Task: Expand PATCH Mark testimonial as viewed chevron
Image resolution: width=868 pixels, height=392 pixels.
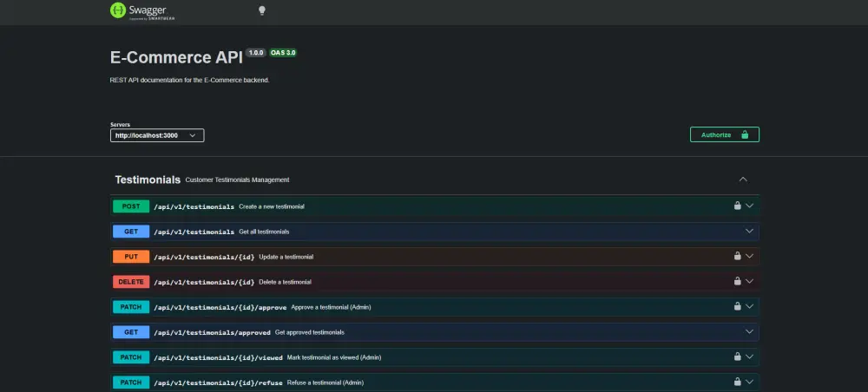Action: tap(750, 356)
